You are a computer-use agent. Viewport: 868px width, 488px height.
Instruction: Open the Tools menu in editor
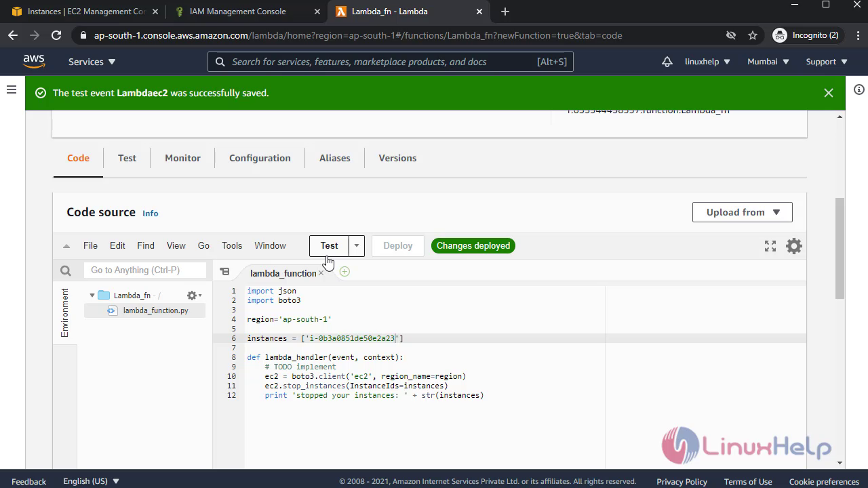tap(232, 246)
